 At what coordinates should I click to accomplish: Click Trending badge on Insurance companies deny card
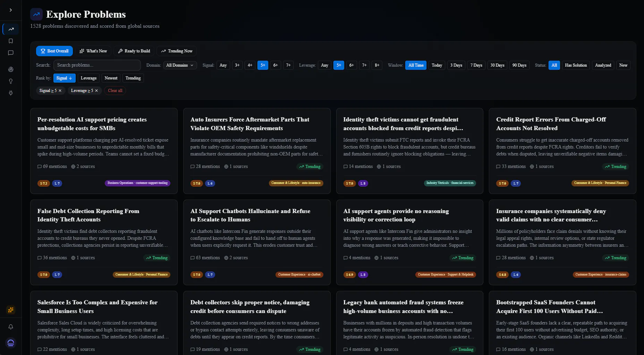tap(616, 258)
